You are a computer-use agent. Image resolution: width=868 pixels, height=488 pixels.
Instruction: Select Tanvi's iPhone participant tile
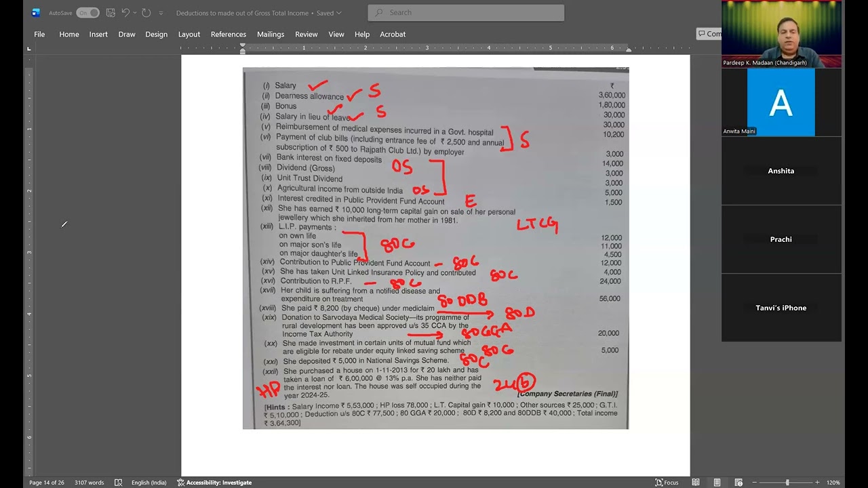pyautogui.click(x=781, y=308)
